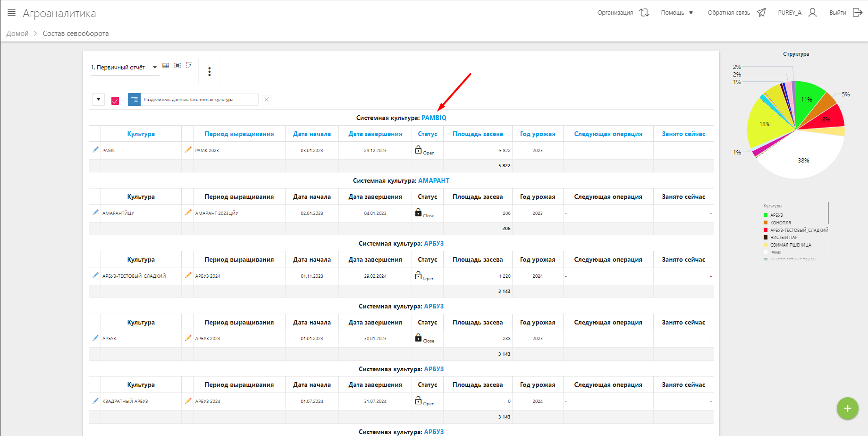The image size is (868, 436).
Task: Open the '1. Первичный отчёт' report dropdown
Action: (124, 68)
